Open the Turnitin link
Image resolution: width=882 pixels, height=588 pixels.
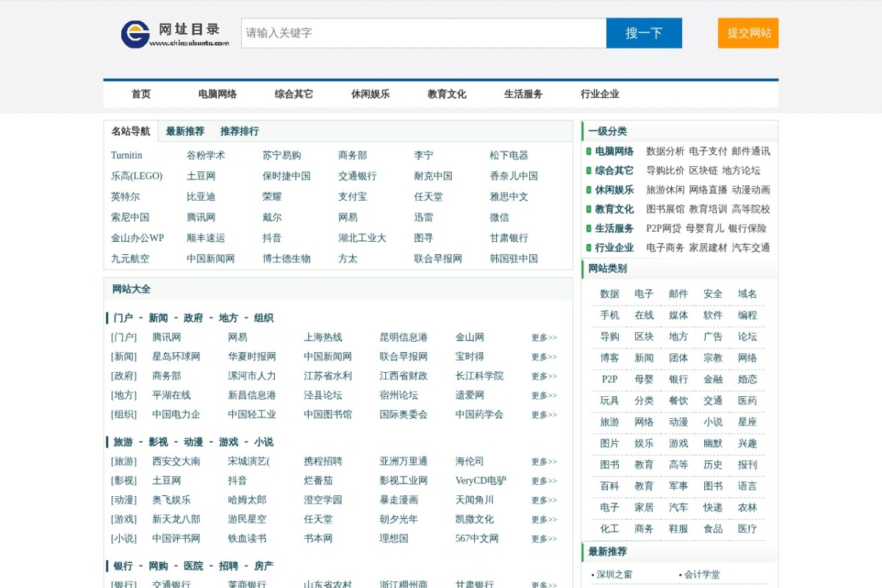click(x=126, y=156)
